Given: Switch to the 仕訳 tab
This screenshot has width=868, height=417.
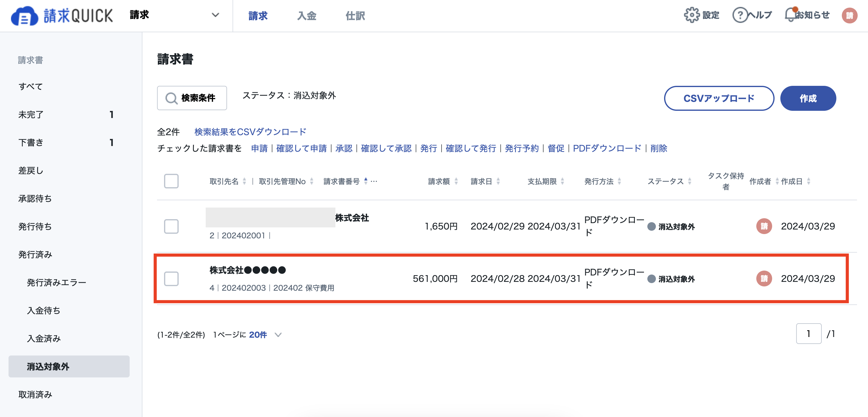Looking at the screenshot, I should point(355,16).
